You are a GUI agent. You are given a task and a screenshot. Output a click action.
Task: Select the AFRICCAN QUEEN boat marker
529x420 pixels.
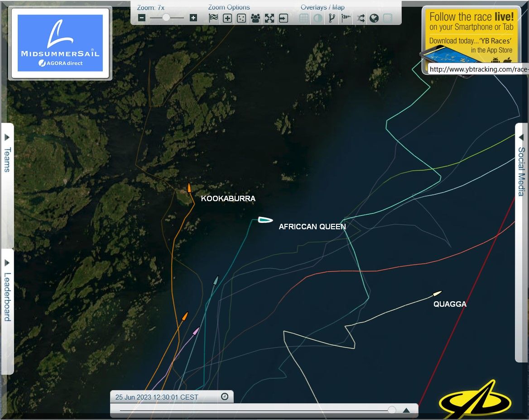pos(265,220)
